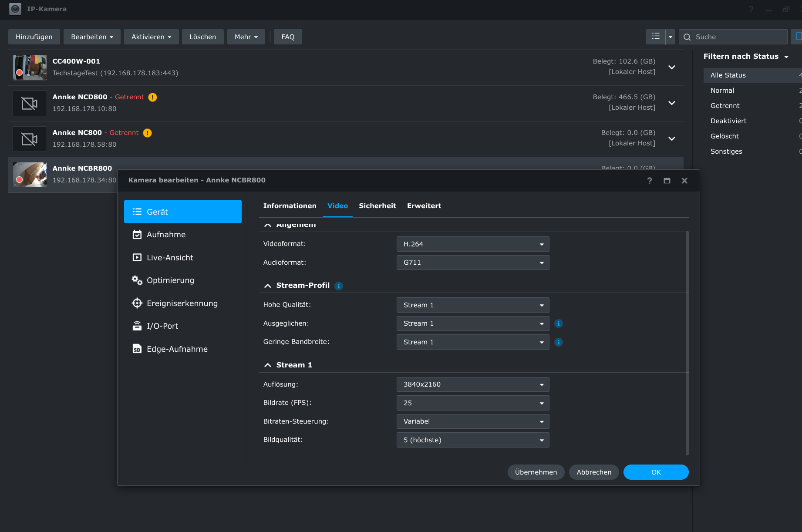
Task: Open the Videoformat dropdown
Action: coord(472,244)
